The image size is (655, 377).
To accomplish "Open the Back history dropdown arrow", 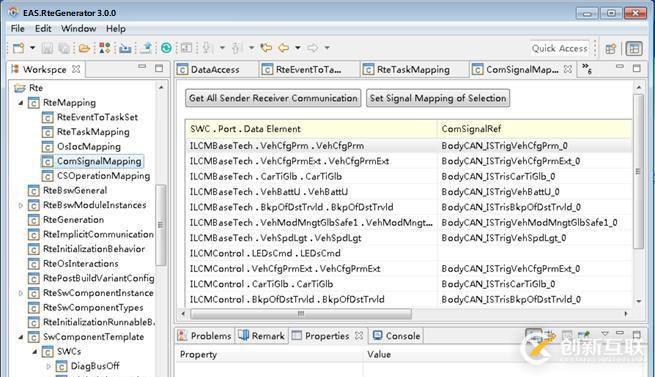I will (298, 48).
